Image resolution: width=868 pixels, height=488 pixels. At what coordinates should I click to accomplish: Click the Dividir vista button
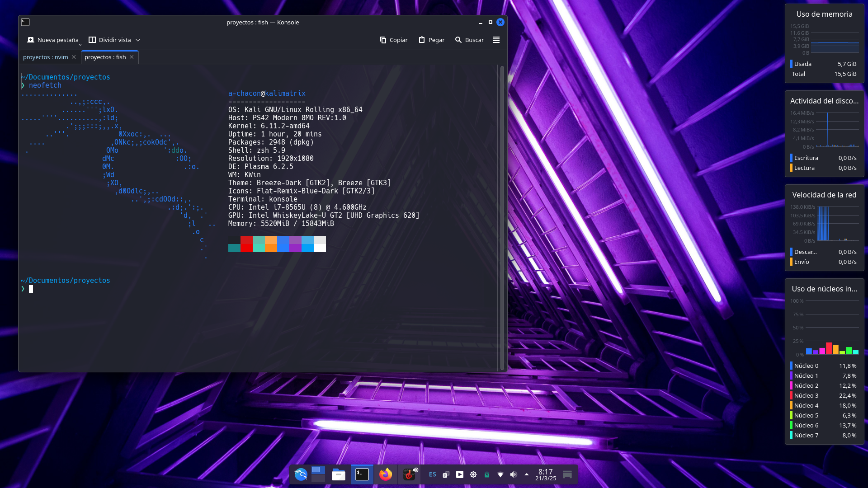click(x=110, y=40)
